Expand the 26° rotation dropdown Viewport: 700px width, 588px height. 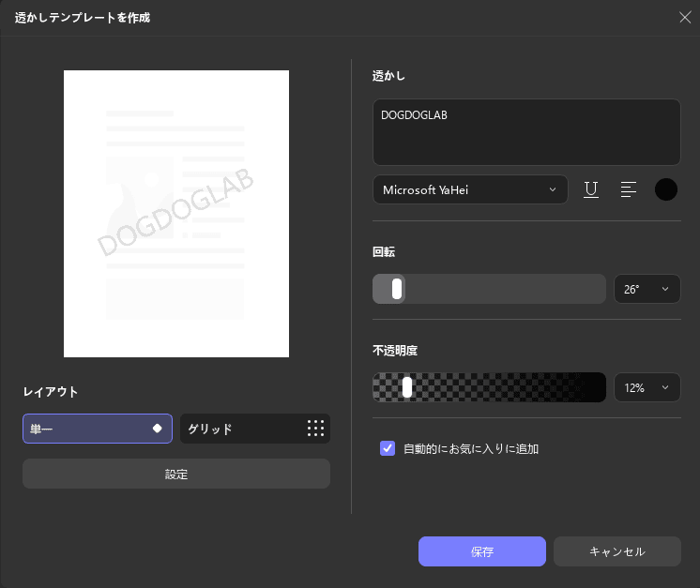click(x=647, y=289)
